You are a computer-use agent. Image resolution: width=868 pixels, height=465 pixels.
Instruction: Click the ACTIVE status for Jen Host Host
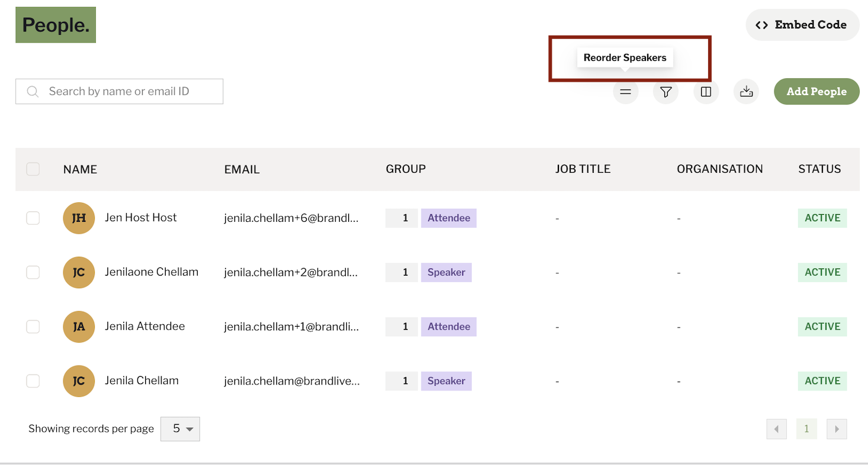[822, 218]
